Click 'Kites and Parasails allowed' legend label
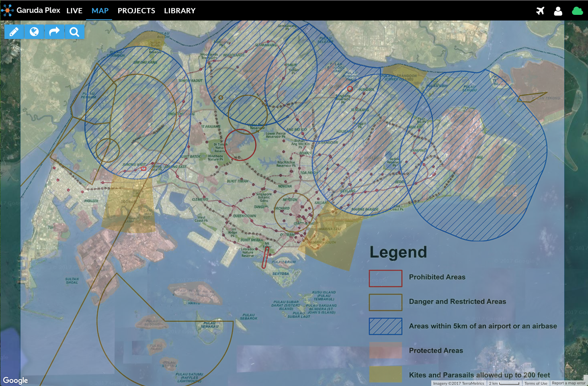This screenshot has height=386, width=588. [x=479, y=375]
